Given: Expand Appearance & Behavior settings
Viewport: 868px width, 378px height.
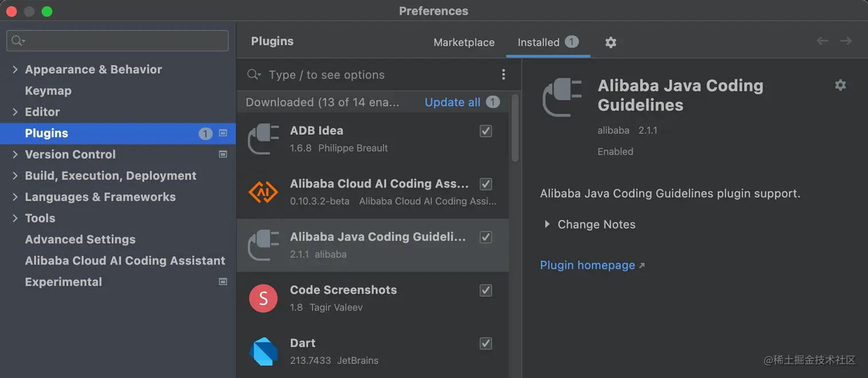Looking at the screenshot, I should coord(15,69).
